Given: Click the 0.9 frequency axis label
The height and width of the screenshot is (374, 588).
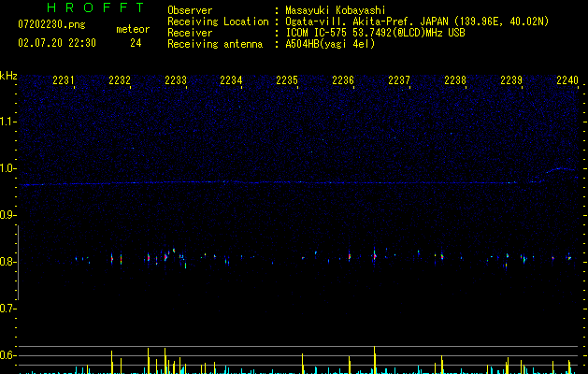Looking at the screenshot, I should click(7, 215).
